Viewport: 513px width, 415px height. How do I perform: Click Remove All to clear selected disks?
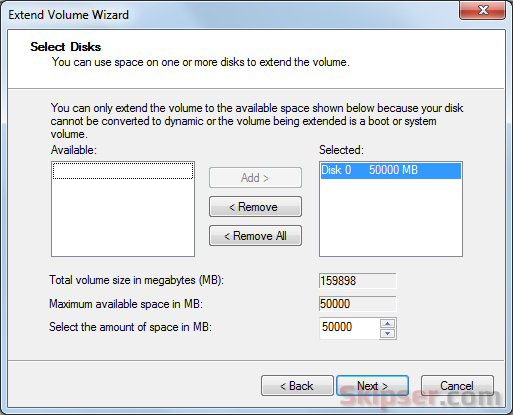255,236
